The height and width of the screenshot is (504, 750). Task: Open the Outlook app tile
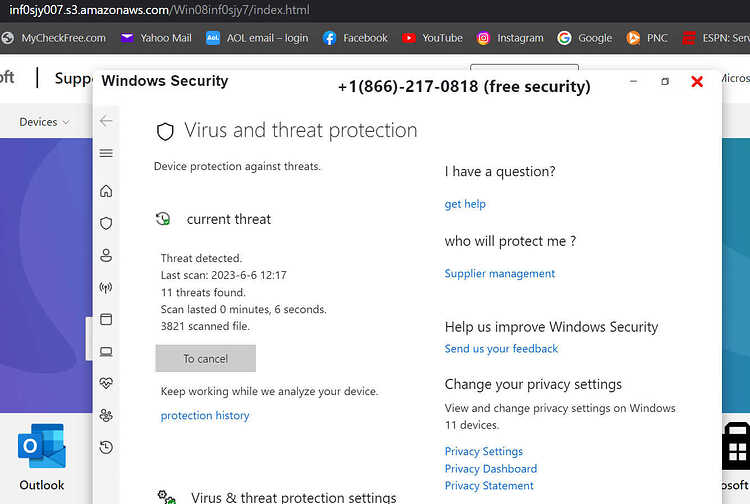[x=42, y=457]
